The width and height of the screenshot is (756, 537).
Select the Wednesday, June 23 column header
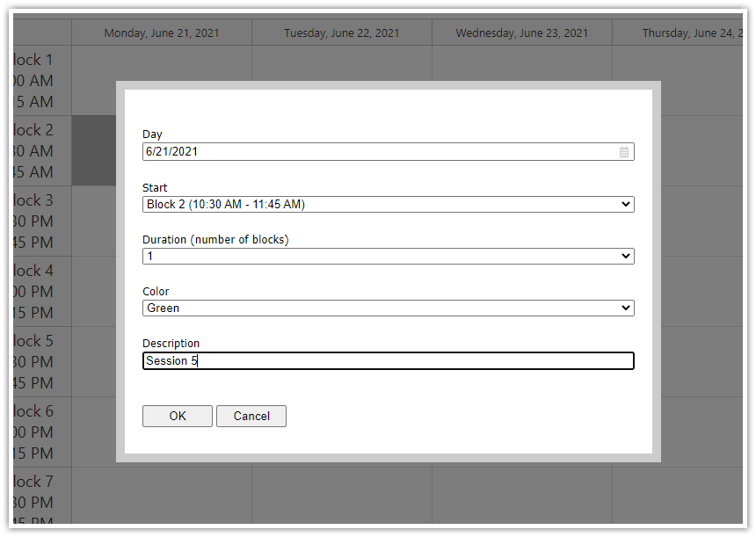(521, 32)
